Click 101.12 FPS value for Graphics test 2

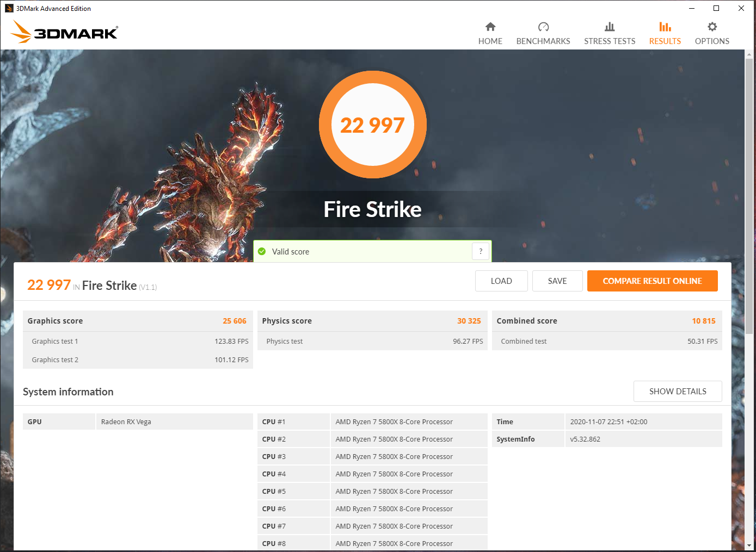coord(231,360)
